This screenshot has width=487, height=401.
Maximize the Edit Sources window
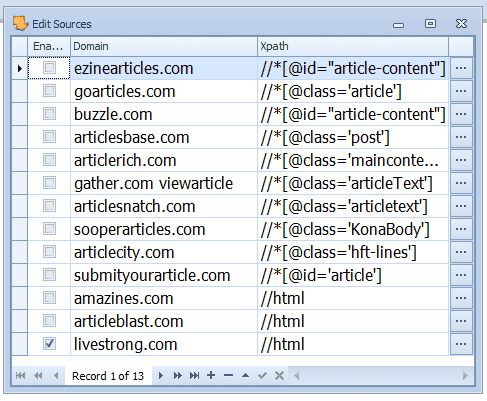pyautogui.click(x=430, y=24)
